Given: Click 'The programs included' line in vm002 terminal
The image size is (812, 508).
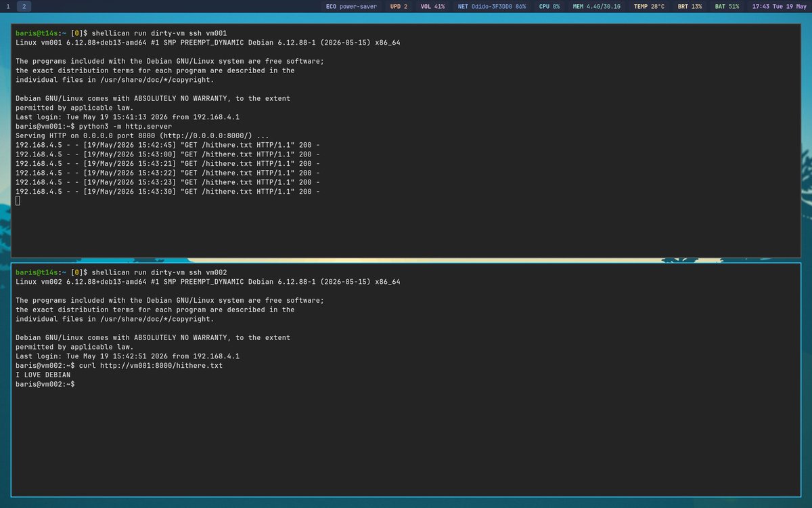Looking at the screenshot, I should point(170,300).
